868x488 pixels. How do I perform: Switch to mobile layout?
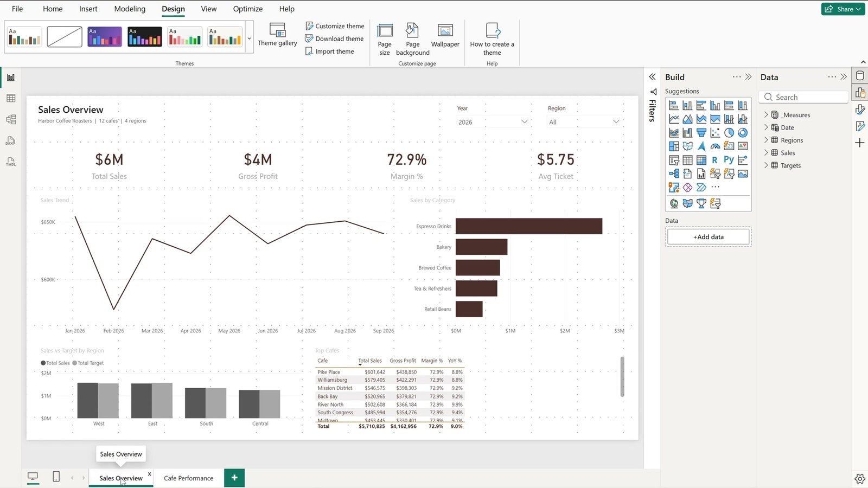(56, 477)
